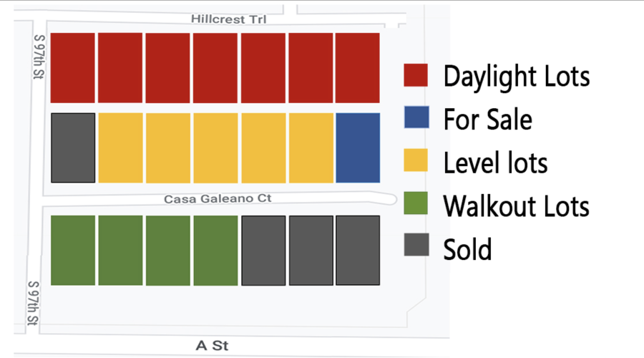Click the Walkout Lots legend text

click(516, 206)
